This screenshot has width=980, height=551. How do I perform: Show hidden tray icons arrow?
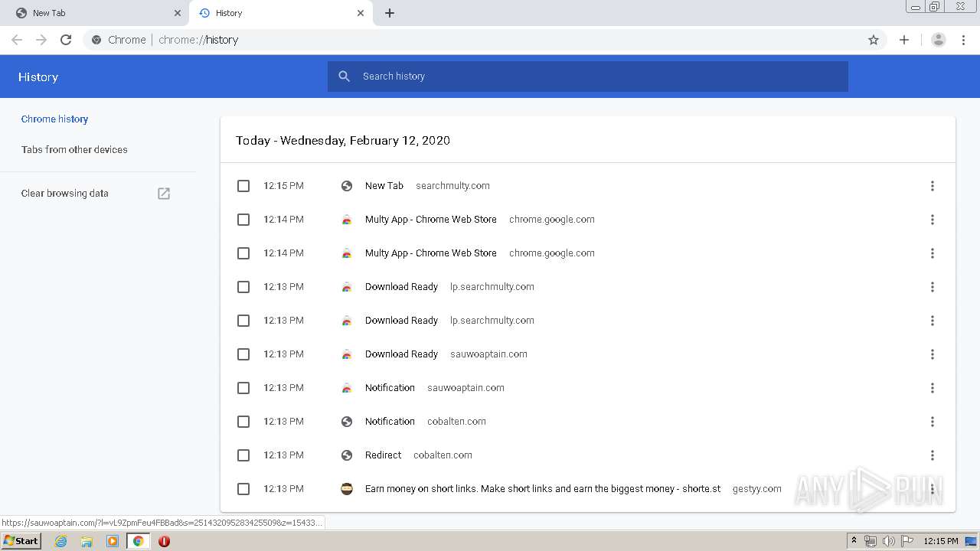coord(854,541)
